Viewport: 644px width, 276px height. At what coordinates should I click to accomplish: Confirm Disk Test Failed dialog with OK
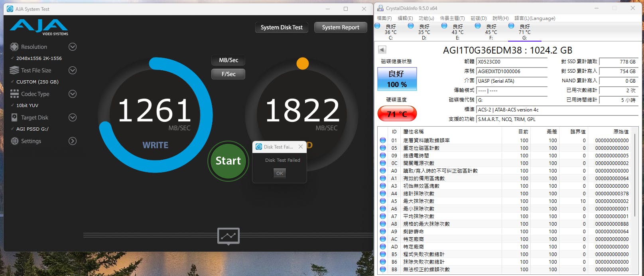280,173
